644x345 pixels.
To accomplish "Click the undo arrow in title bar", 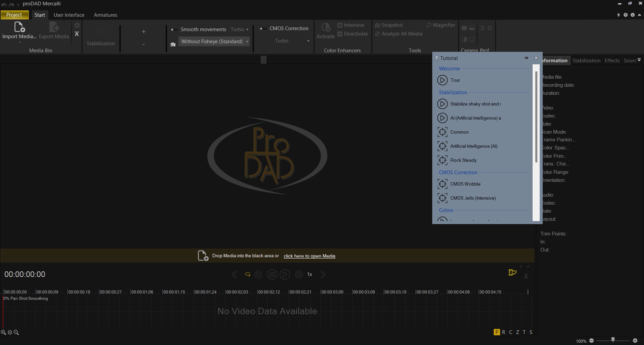I will tap(4, 4).
